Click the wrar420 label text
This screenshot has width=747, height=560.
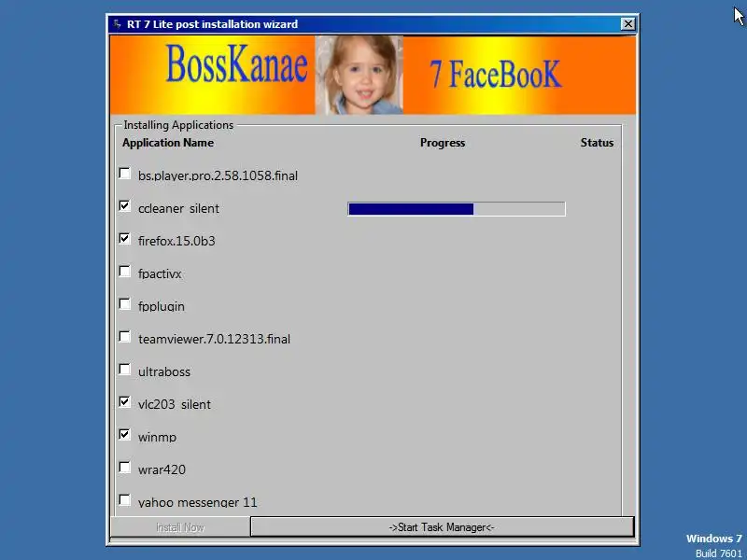[x=162, y=469]
